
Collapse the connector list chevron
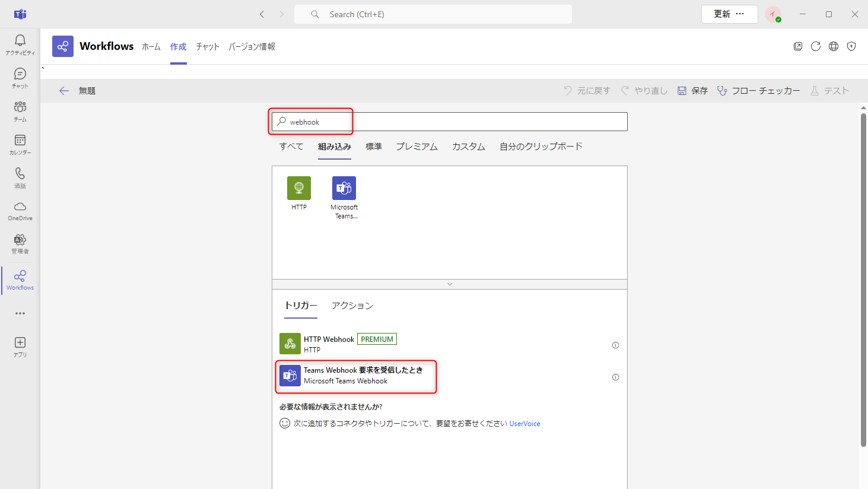point(450,284)
